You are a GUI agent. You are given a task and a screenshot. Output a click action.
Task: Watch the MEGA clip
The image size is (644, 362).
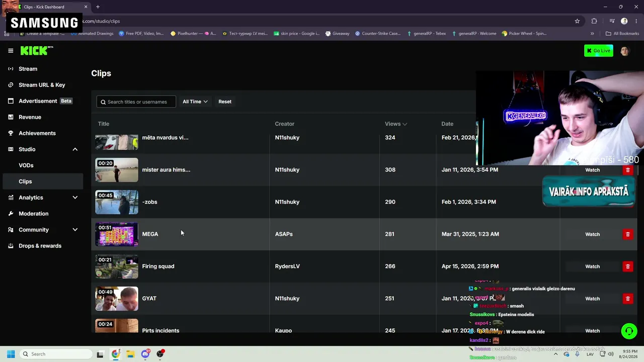tap(592, 234)
